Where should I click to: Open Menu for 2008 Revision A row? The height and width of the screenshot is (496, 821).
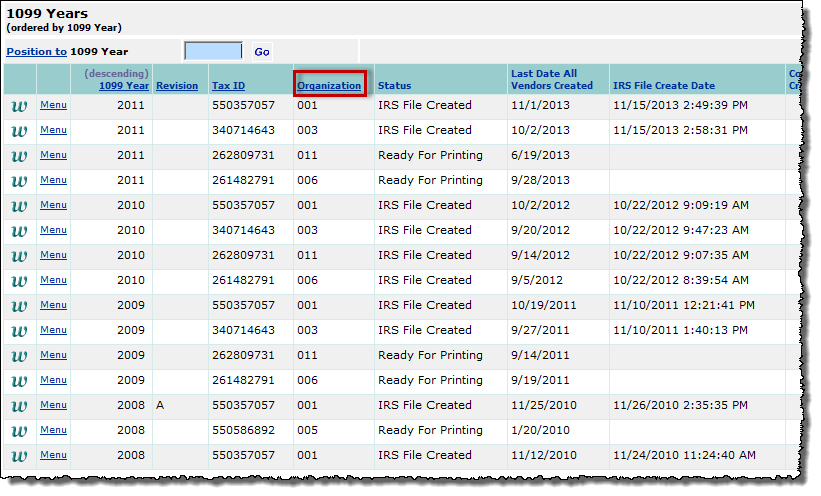(53, 405)
